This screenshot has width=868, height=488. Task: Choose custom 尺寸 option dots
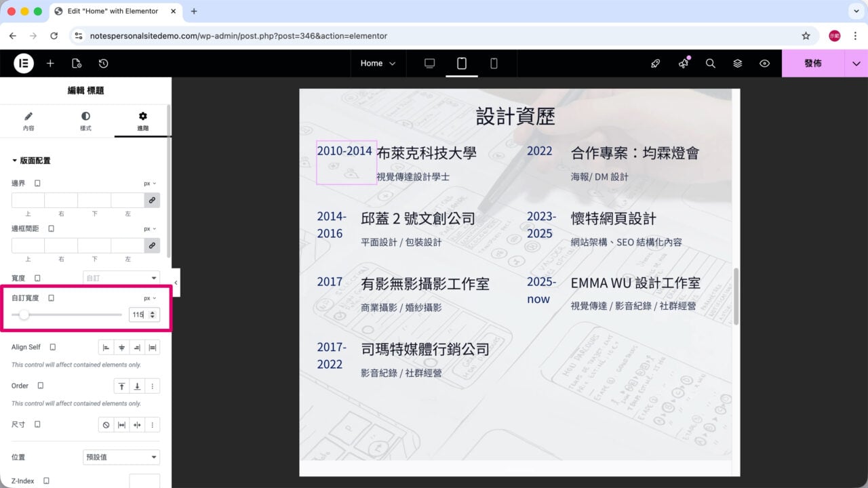[153, 425]
